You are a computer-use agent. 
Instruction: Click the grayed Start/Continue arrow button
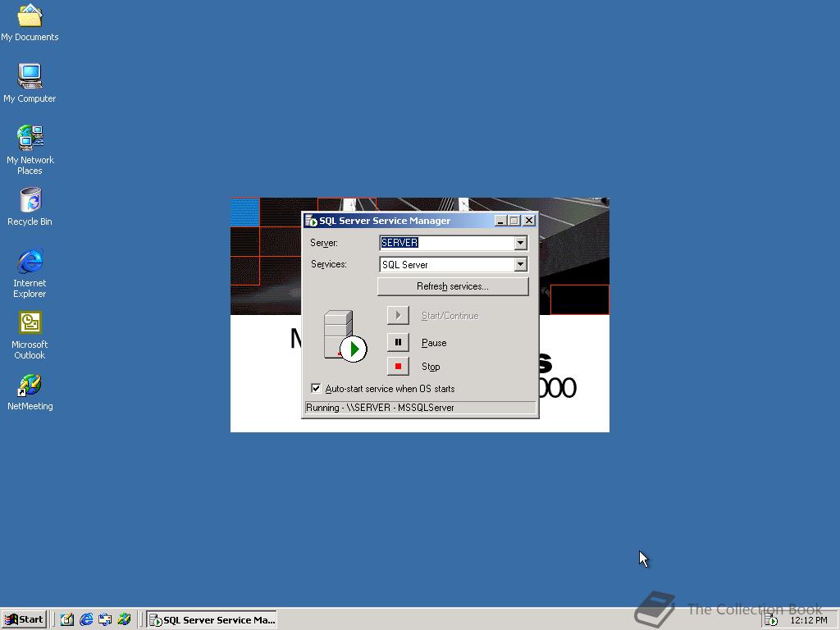tap(398, 316)
